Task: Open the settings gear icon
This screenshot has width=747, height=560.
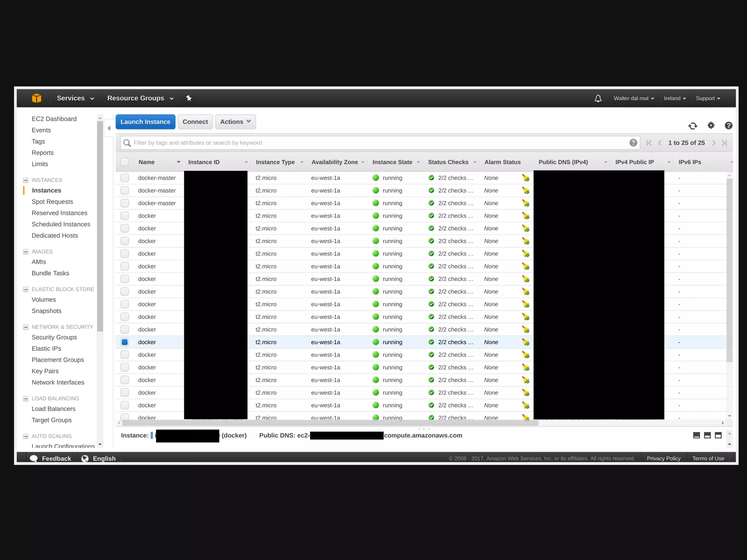Action: (711, 125)
